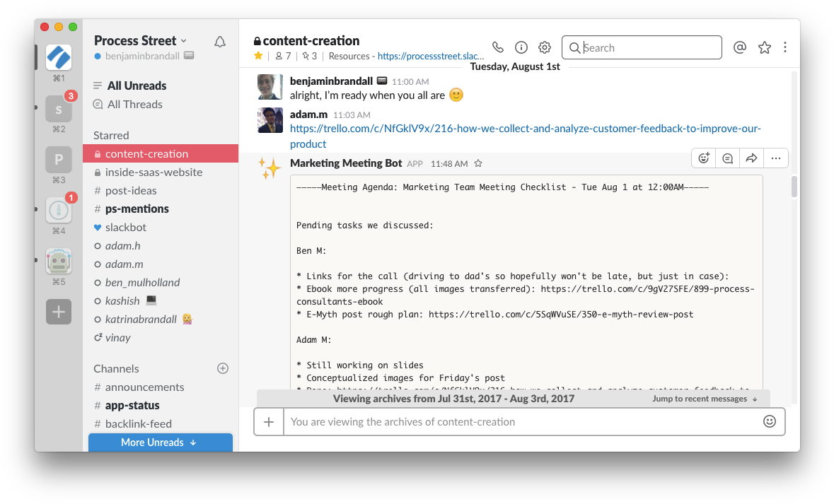This screenshot has width=834, height=504.
Task: Open the emoji picker in the message box
Action: (x=770, y=421)
